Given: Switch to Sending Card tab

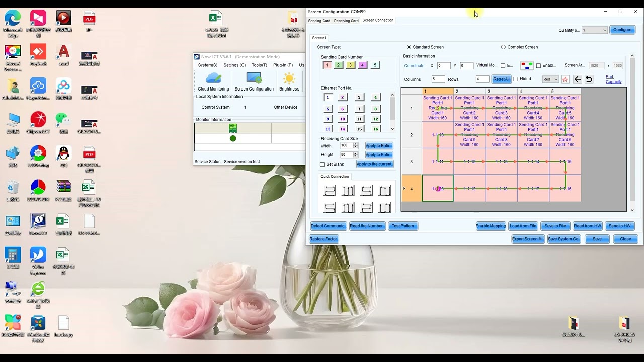Looking at the screenshot, I should click(319, 21).
